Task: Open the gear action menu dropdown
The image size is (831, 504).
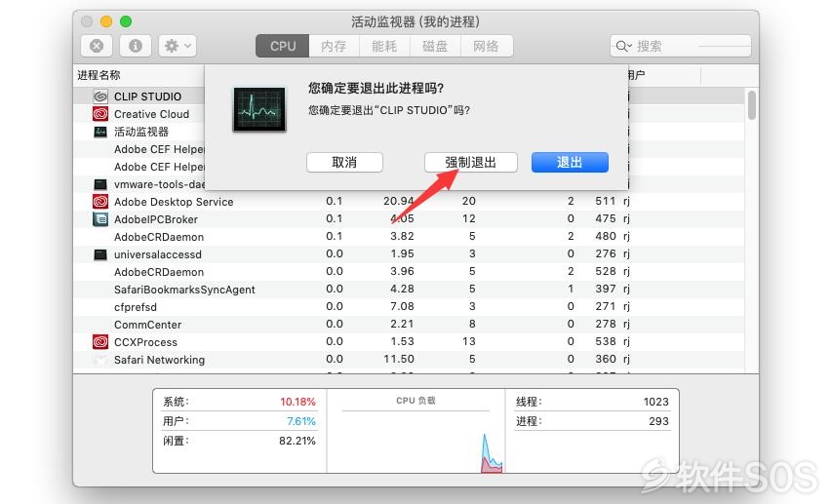Action: pyautogui.click(x=178, y=46)
